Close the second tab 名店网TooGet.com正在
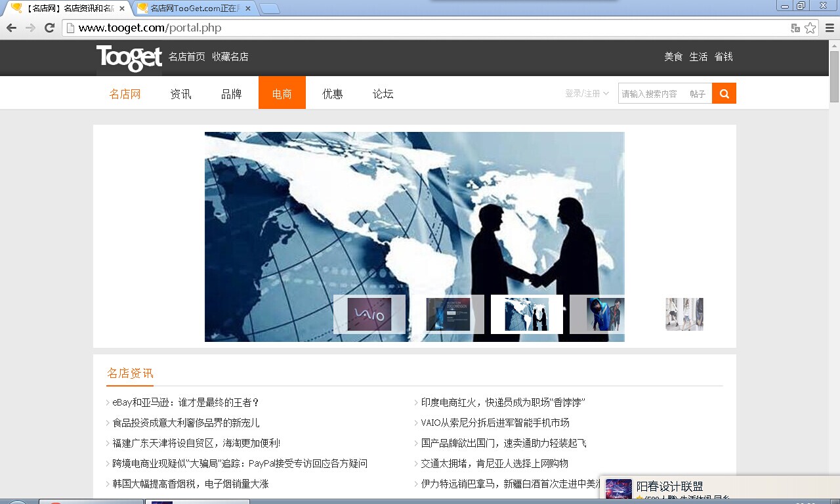Screen dimensions: 840x504 pyautogui.click(x=247, y=9)
